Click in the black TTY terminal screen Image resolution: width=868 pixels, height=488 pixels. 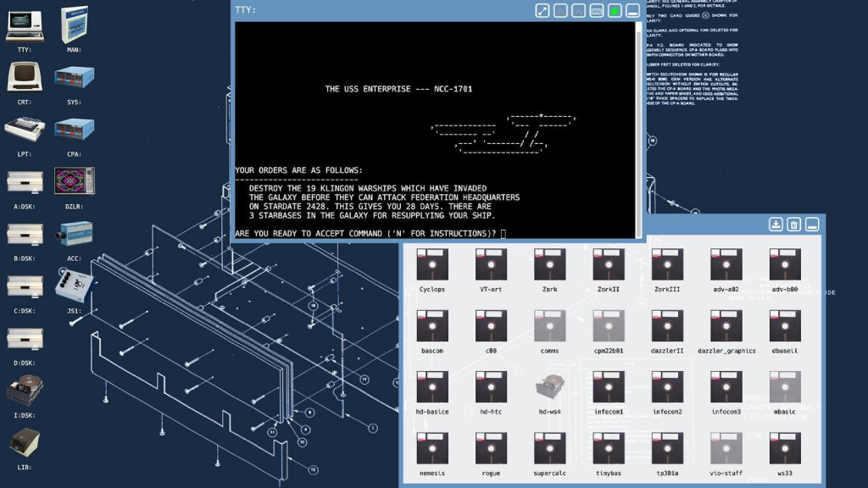coord(435,130)
